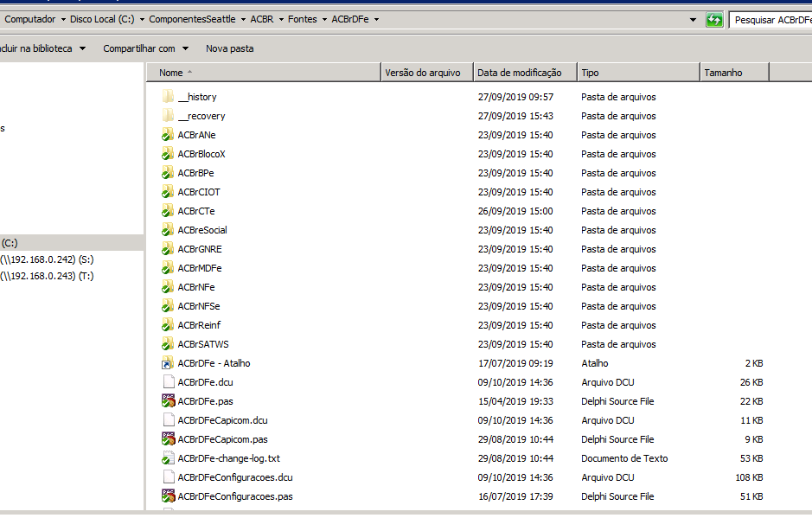
Task: Click the 'Documento de Texto' type cell
Action: [624, 458]
